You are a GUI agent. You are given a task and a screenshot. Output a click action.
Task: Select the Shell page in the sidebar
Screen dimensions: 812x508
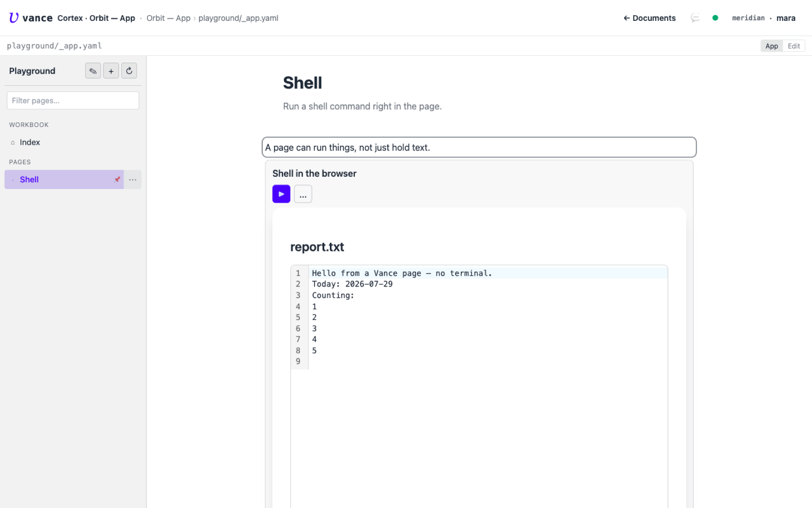point(64,179)
